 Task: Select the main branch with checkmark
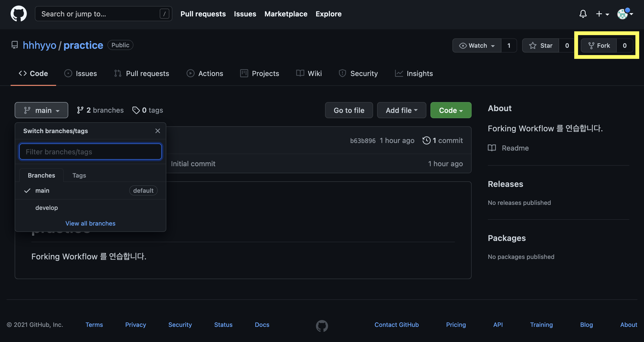click(x=42, y=190)
